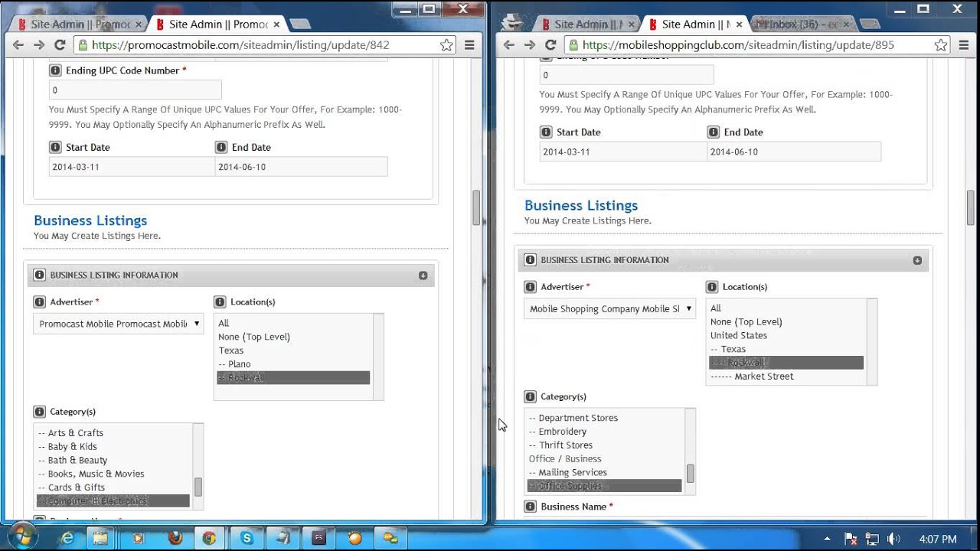
Task: Click Start Date info icon in mobileshoppingclub window
Action: (x=546, y=132)
